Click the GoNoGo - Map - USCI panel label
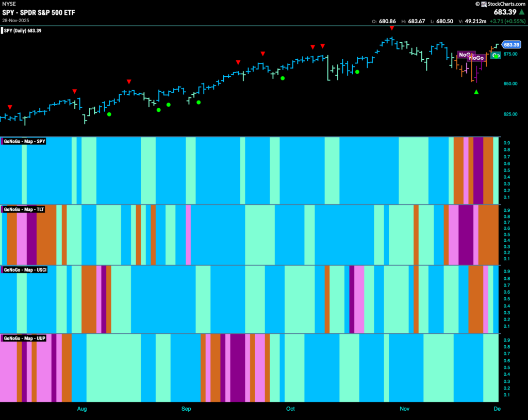Viewport: 528px width, 420px height. pyautogui.click(x=25, y=270)
